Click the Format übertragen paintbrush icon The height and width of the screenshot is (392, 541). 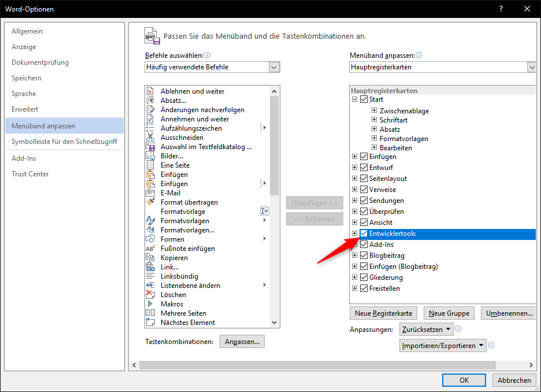tap(150, 202)
